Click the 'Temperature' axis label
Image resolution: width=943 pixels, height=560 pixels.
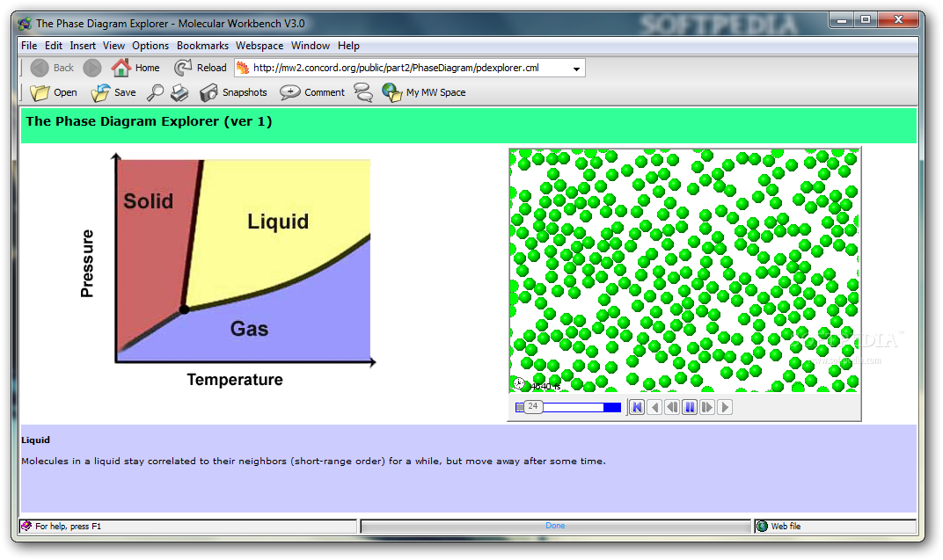[235, 380]
